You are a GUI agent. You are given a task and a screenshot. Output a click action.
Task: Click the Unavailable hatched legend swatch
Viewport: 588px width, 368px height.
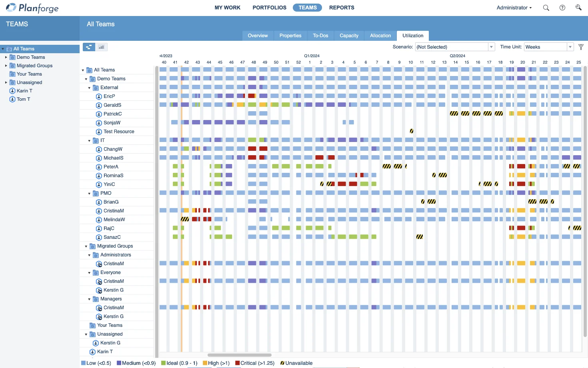[282, 363]
